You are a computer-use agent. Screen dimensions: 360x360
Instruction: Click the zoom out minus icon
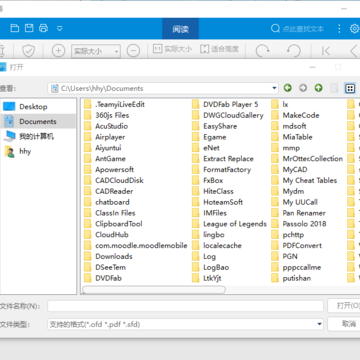[x=133, y=51]
